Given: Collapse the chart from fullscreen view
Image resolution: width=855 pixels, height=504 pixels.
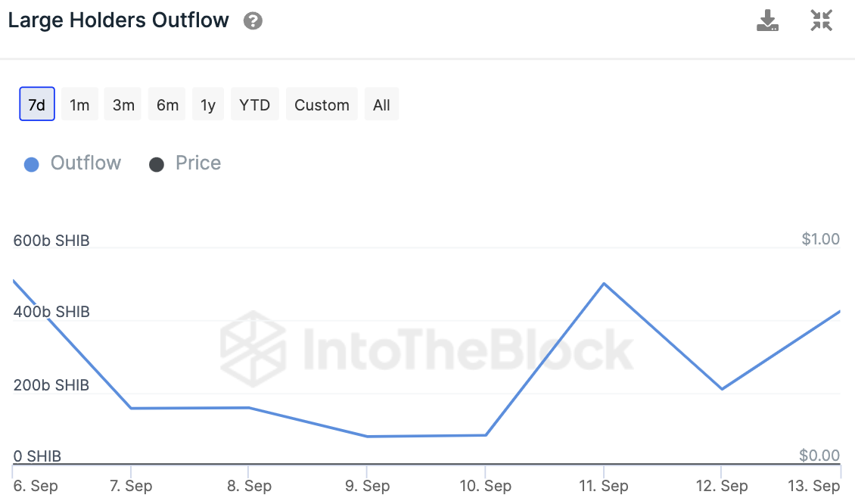Looking at the screenshot, I should click(x=821, y=20).
